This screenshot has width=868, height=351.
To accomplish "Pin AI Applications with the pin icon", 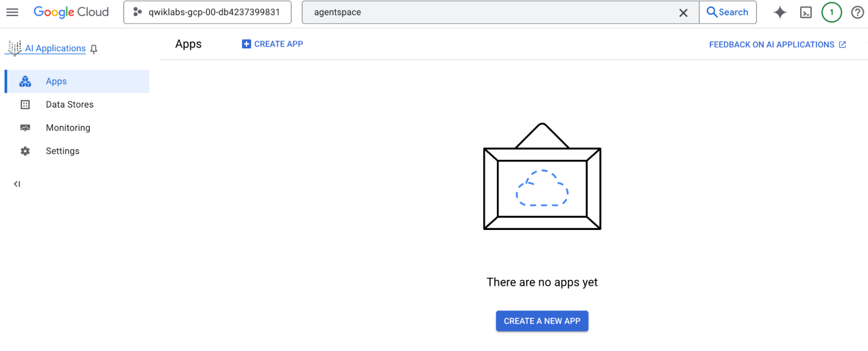I will (x=94, y=49).
